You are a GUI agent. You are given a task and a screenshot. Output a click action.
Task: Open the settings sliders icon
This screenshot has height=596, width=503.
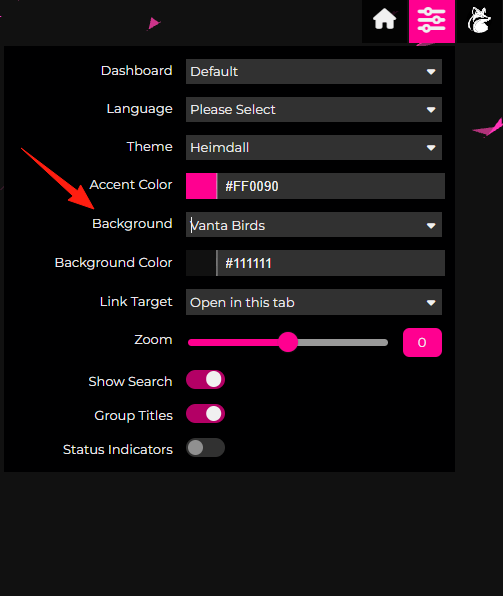(432, 21)
